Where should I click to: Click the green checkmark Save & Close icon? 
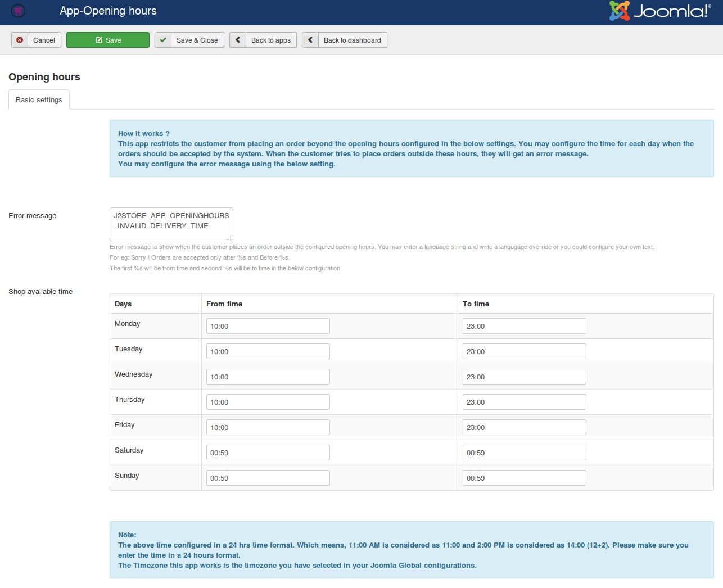click(163, 40)
